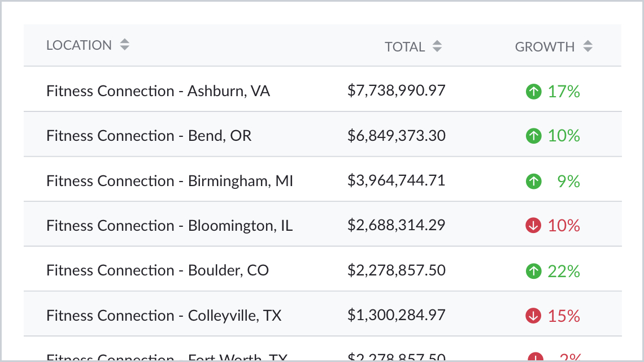
Task: Sort by the Location column arrows
Action: click(125, 45)
